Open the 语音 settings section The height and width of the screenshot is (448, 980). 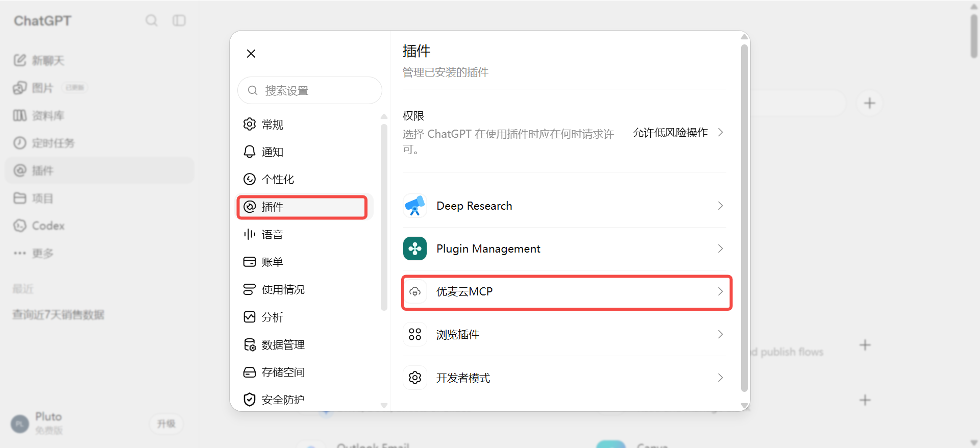[305, 234]
